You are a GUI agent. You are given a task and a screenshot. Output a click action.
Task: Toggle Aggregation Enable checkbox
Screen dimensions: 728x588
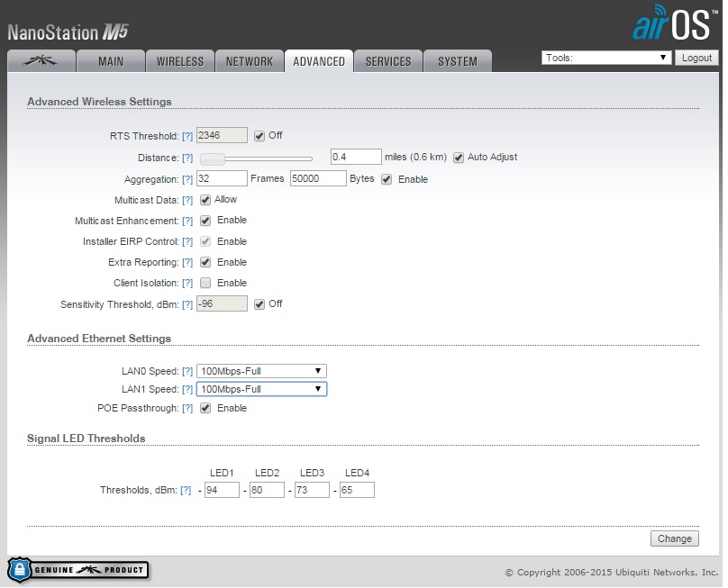click(387, 179)
